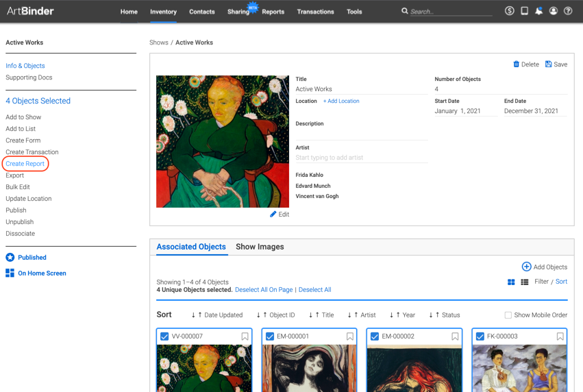Open the Inventory menu

point(163,12)
